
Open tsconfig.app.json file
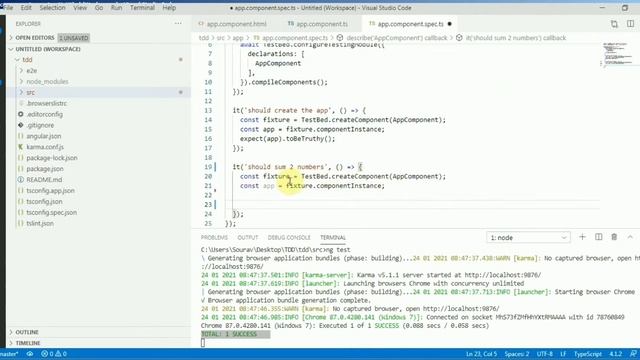51,191
